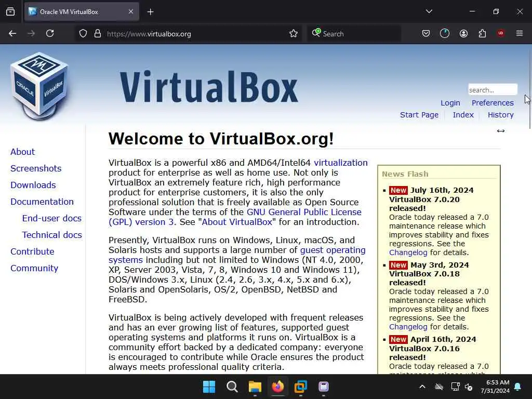Screen dimensions: 532x399
Task: Click the uBlock Origin extension icon
Action: [x=500, y=33]
